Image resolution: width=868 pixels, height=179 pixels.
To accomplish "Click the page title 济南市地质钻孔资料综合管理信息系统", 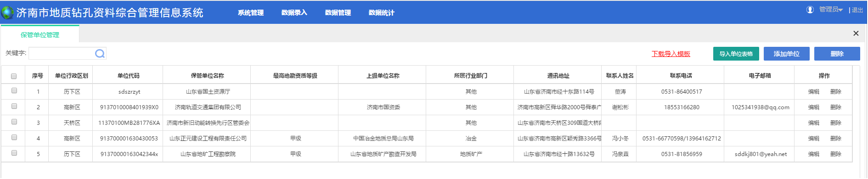I will click(x=110, y=13).
